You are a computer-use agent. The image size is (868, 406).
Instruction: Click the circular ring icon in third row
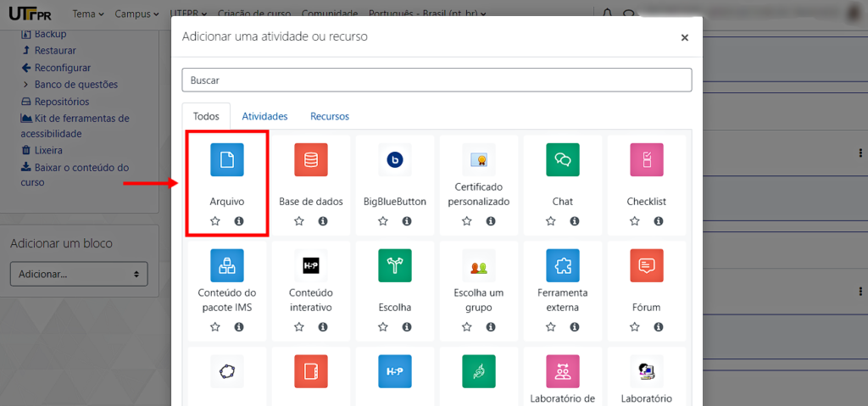(227, 371)
